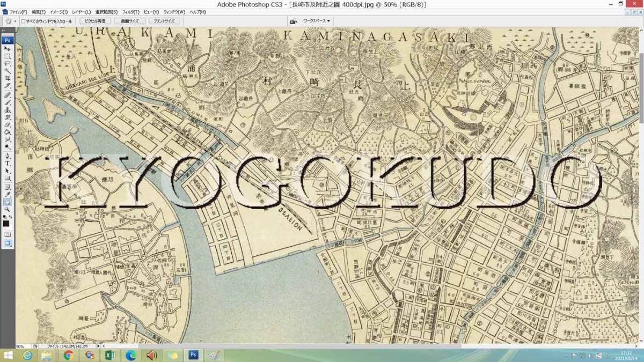Select the Dodge tool
The image size is (644, 362).
point(8,146)
